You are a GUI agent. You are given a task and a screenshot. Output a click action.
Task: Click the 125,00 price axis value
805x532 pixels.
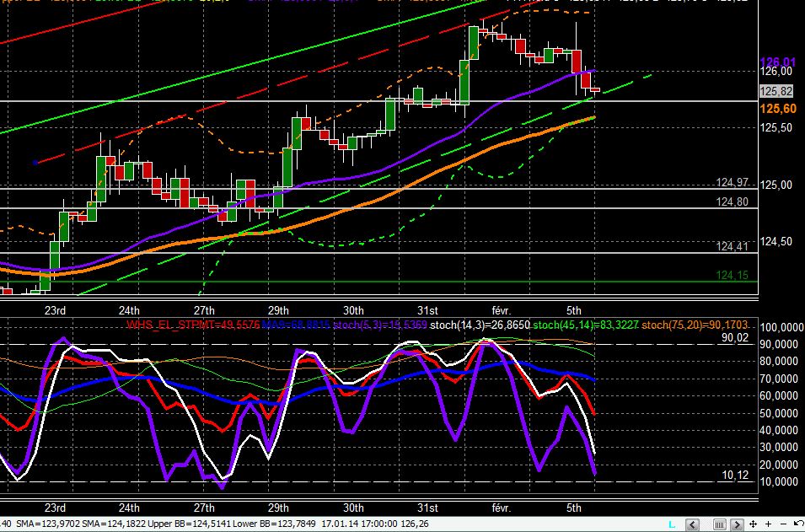[x=776, y=185]
